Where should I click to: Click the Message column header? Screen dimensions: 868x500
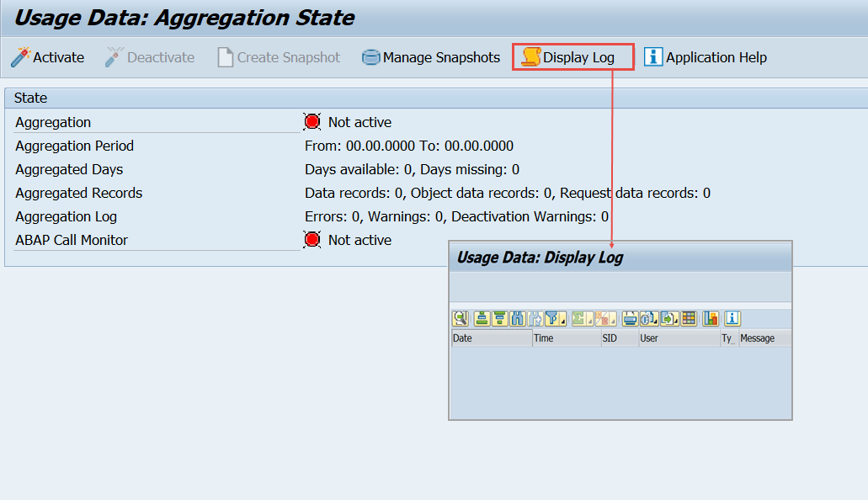pos(764,338)
